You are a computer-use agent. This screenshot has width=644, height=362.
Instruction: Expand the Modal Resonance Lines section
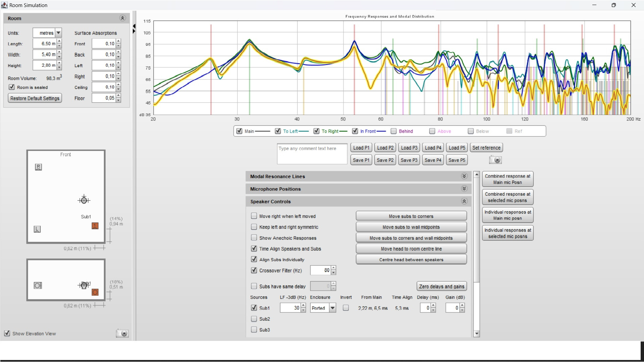[464, 176]
